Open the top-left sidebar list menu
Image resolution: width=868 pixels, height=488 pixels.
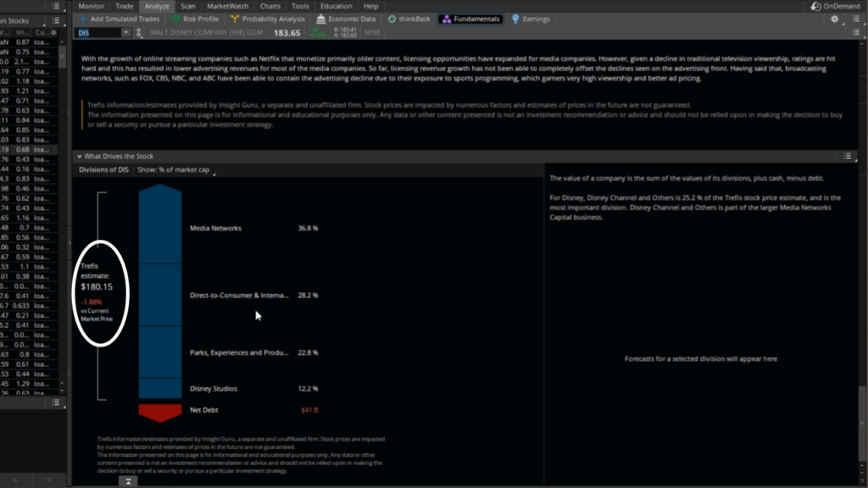(56, 6)
